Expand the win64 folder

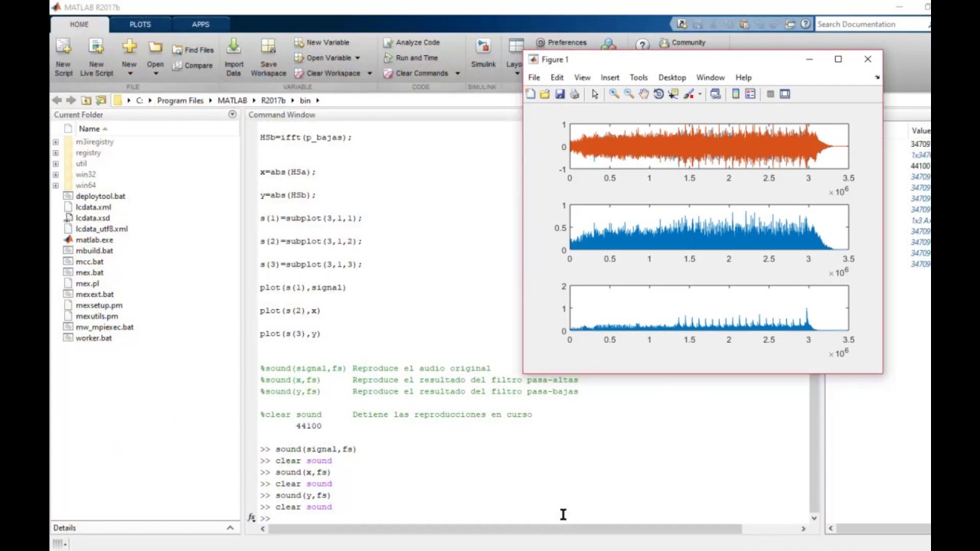click(x=56, y=185)
